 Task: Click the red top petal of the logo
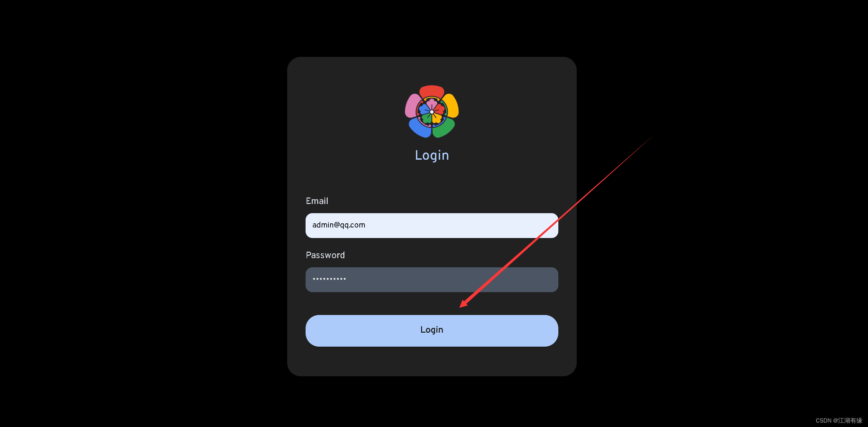pos(432,91)
